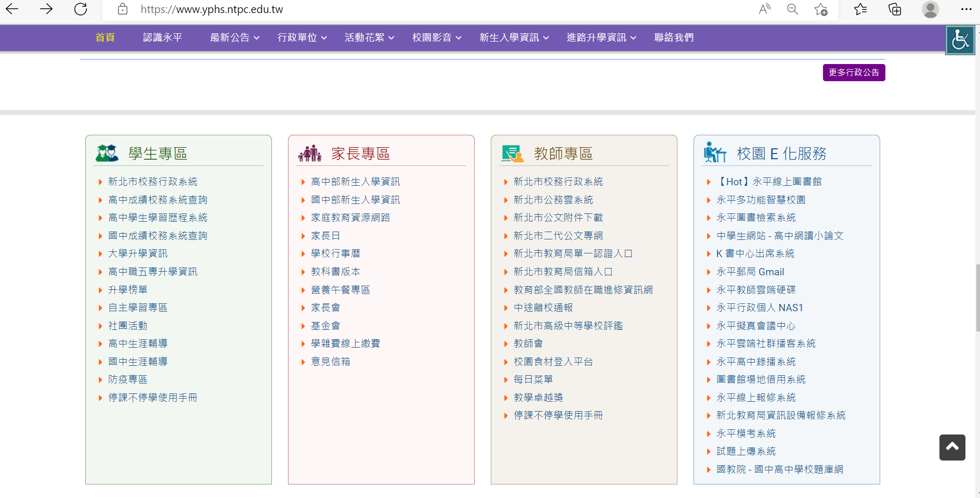Click the browser profile avatar icon
This screenshot has width=980, height=498.
tap(930, 9)
